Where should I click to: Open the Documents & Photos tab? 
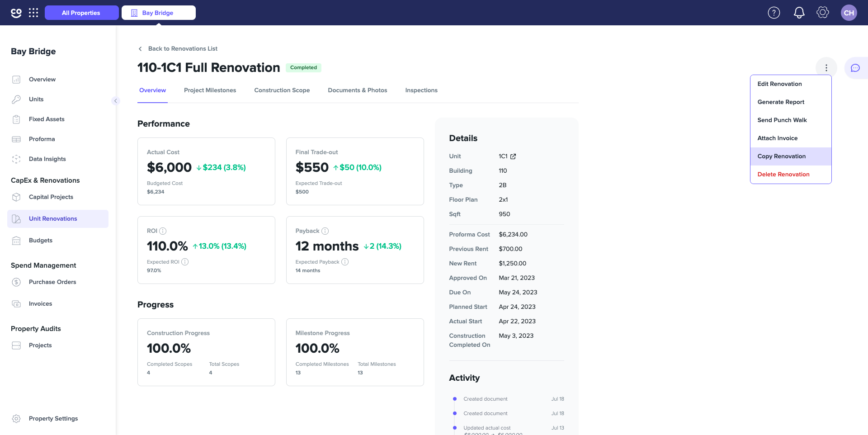coord(358,90)
